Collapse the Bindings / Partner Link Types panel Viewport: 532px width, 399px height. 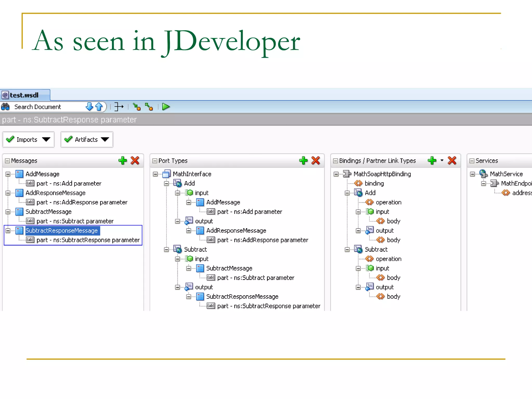tap(335, 161)
